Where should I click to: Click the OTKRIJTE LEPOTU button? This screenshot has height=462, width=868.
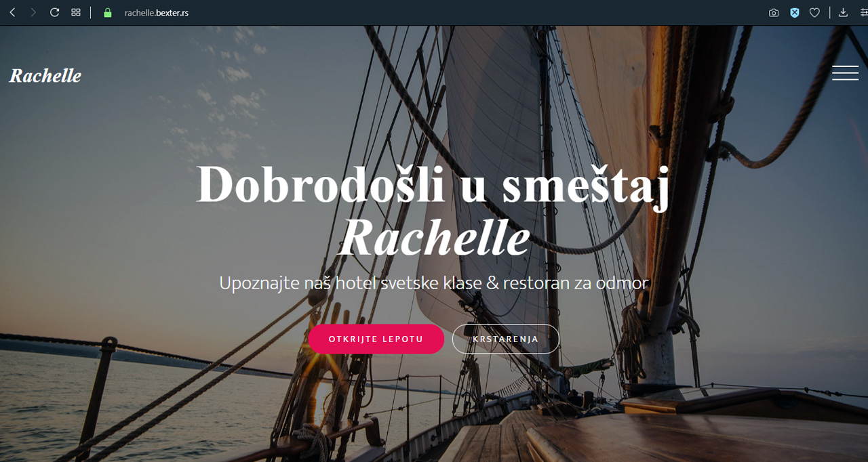pos(376,339)
